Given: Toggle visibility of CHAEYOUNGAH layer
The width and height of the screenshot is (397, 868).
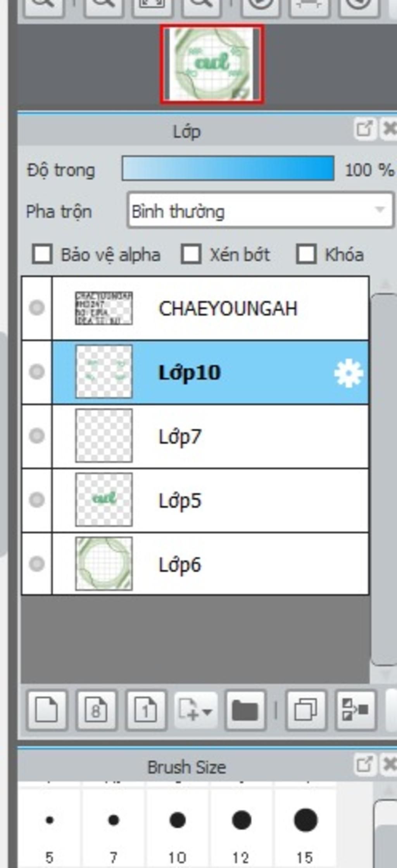Looking at the screenshot, I should (x=37, y=308).
